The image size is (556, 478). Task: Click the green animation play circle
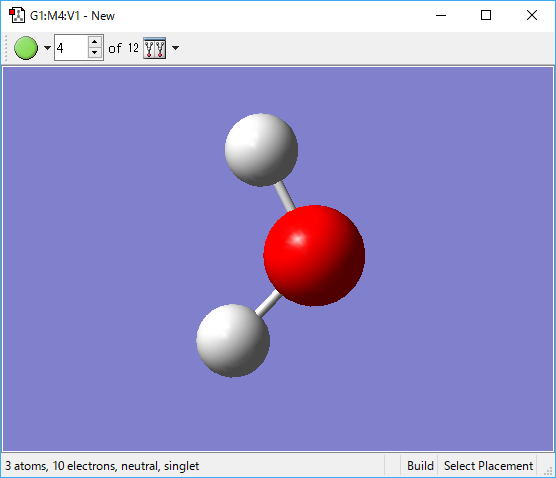(x=26, y=48)
